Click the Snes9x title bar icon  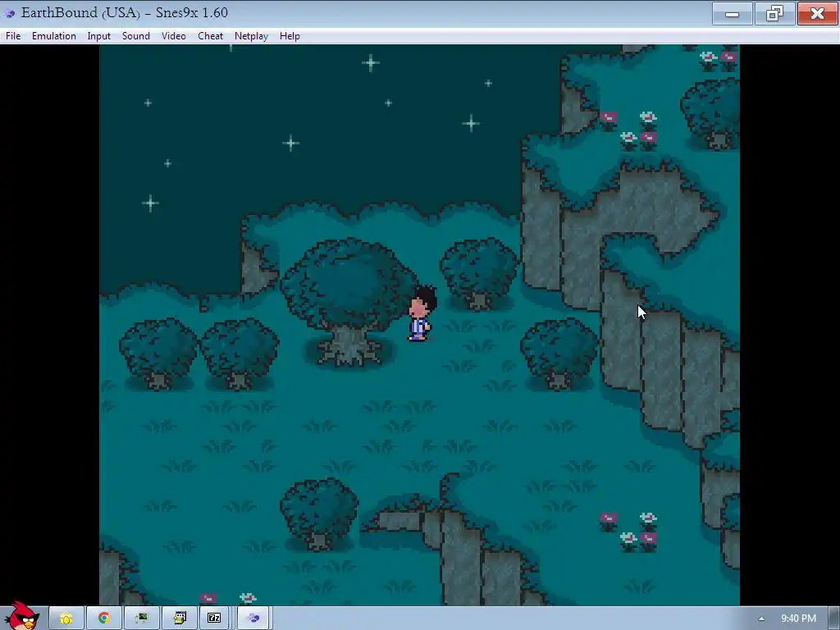(9, 13)
